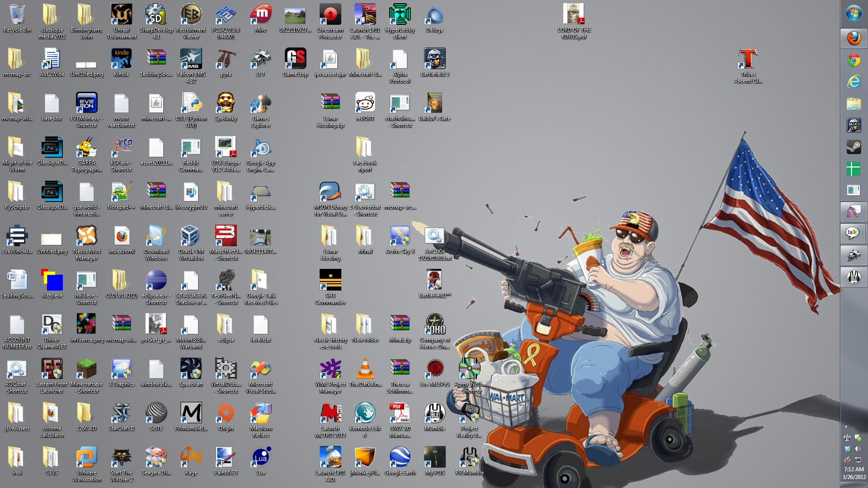This screenshot has height=488, width=868.
Task: Launch Firefox from the taskbar
Action: [854, 38]
